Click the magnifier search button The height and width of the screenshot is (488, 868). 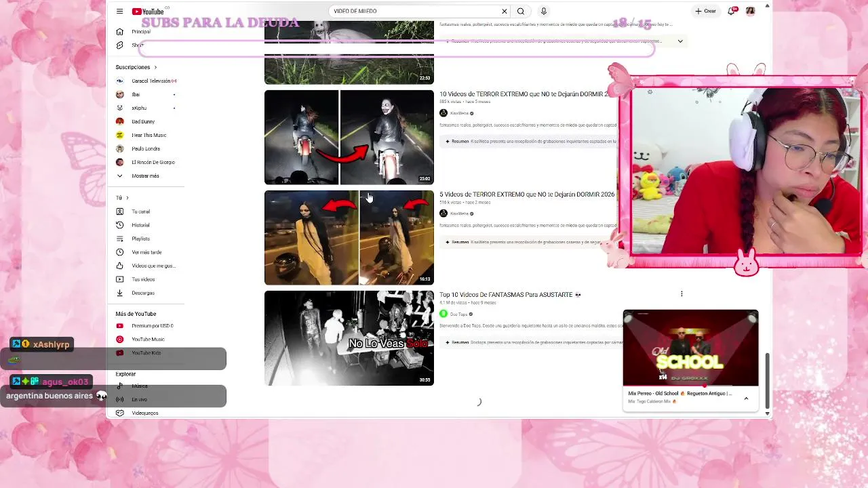pyautogui.click(x=521, y=12)
